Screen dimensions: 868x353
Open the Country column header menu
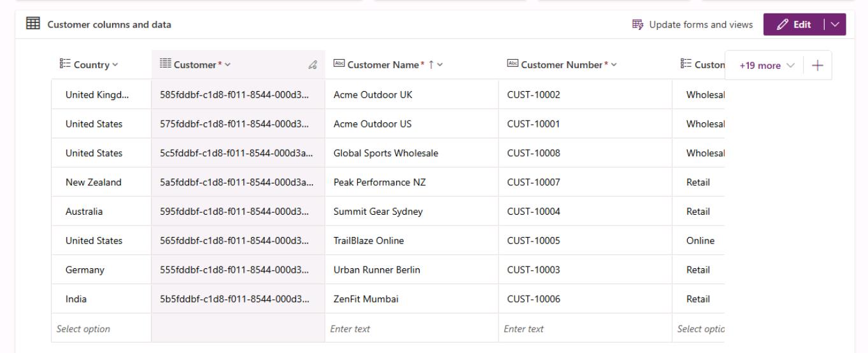115,65
